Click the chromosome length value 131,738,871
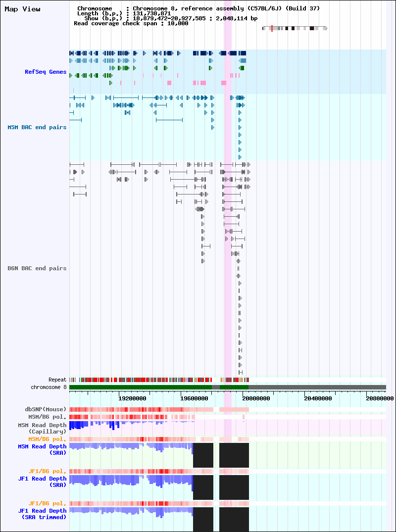Viewport: 396px width, 532px height. (x=151, y=13)
